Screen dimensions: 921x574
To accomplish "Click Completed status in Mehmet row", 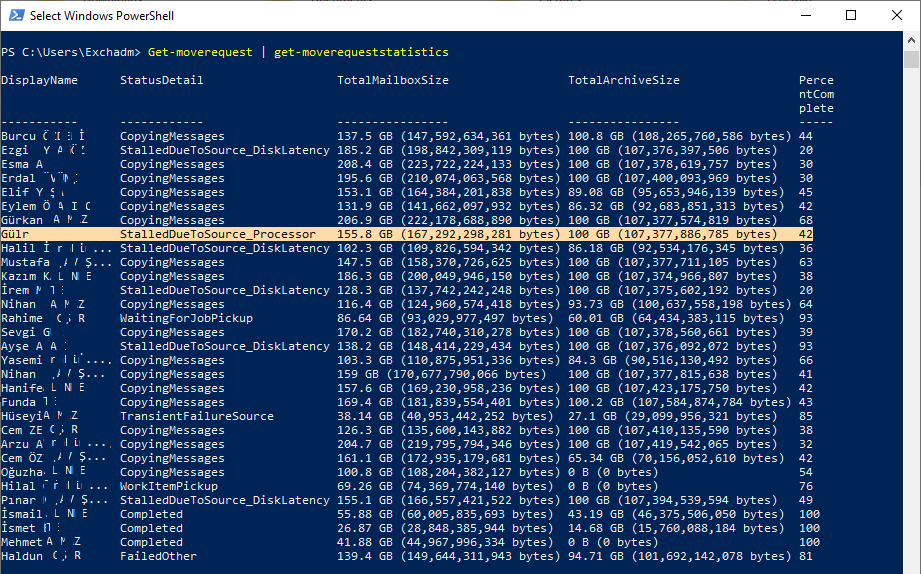I will (151, 542).
